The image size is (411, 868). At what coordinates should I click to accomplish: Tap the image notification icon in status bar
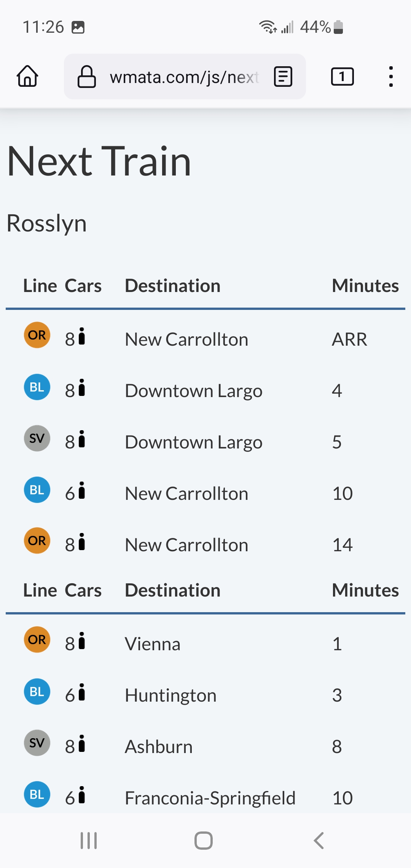click(x=78, y=27)
